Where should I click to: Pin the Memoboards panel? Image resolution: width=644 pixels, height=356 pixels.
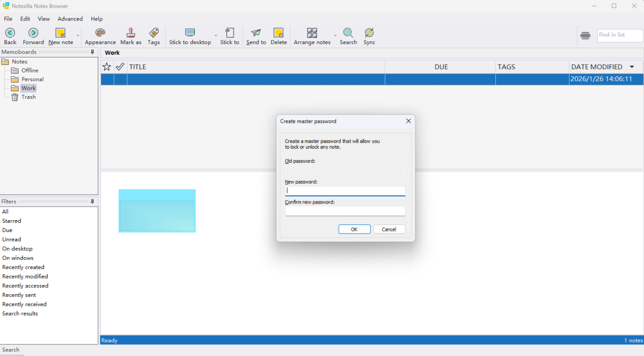click(x=92, y=52)
